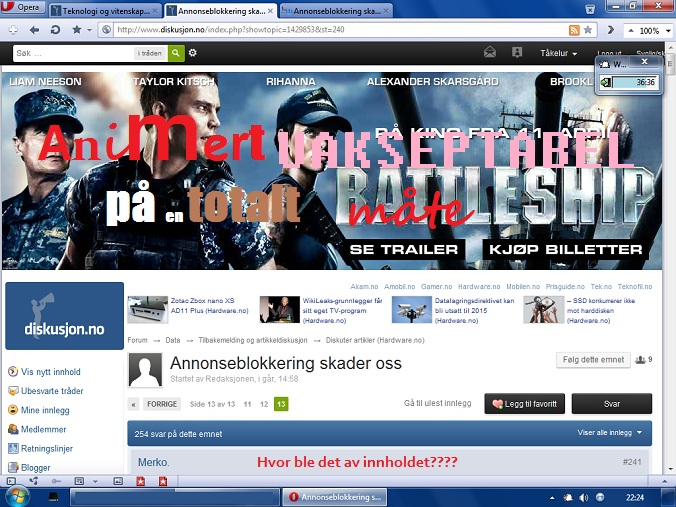Screen dimensions: 676x507
Task: Click the forward chevron beside zoom
Action: [x=611, y=30]
